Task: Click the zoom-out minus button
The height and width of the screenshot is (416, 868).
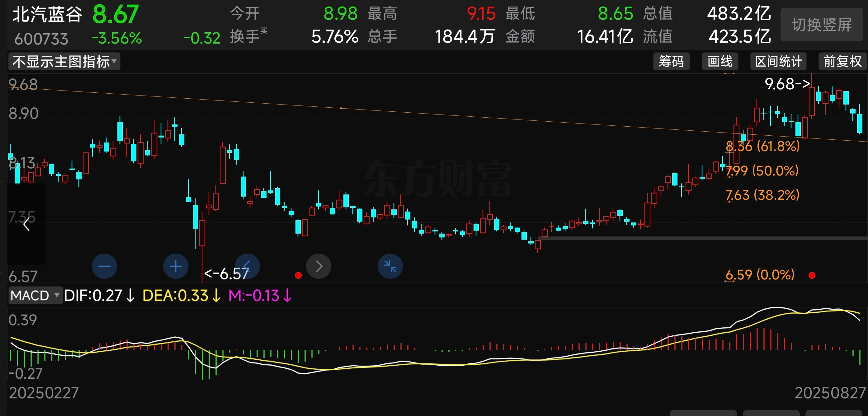Action: (105, 266)
